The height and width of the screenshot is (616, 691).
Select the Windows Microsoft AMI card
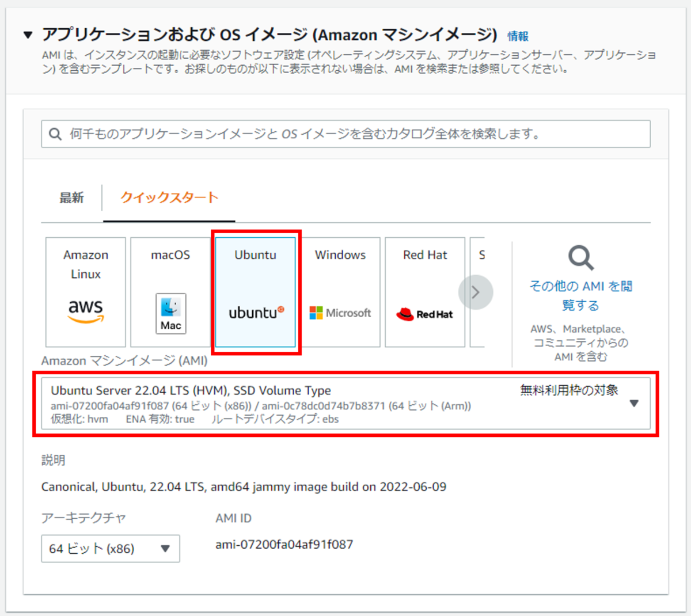340,292
